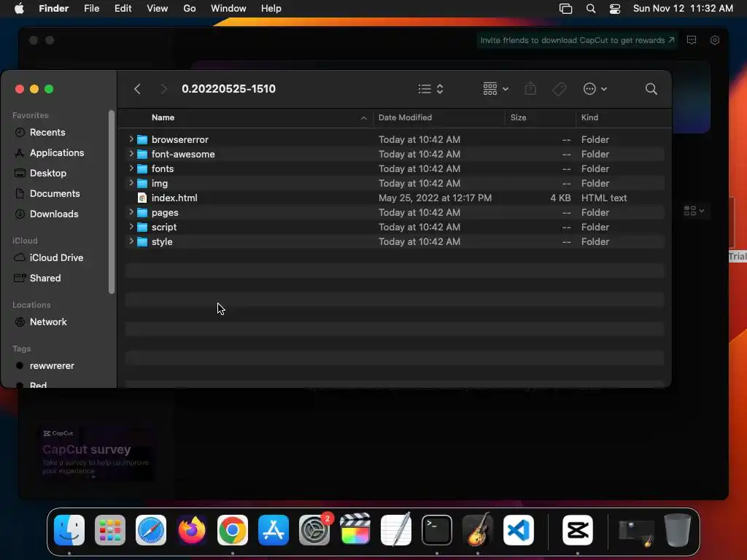Launch Safari from the Dock
This screenshot has height=560, width=747.
pos(151,530)
